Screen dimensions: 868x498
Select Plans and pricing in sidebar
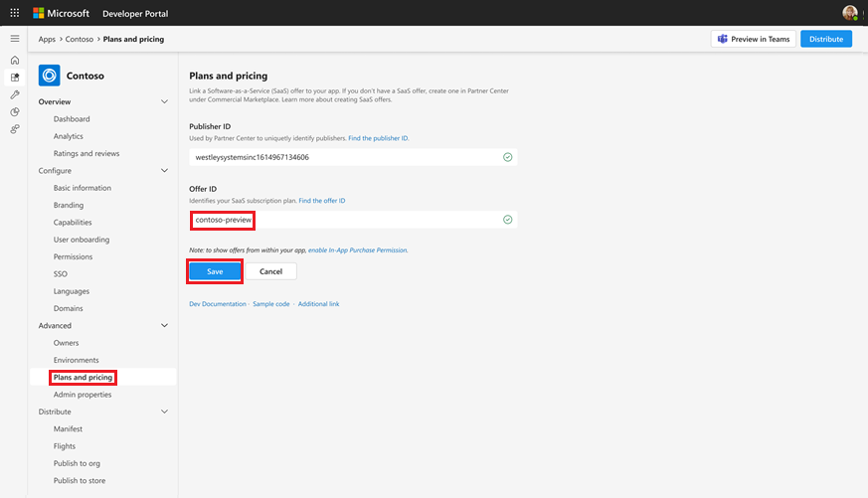point(83,378)
